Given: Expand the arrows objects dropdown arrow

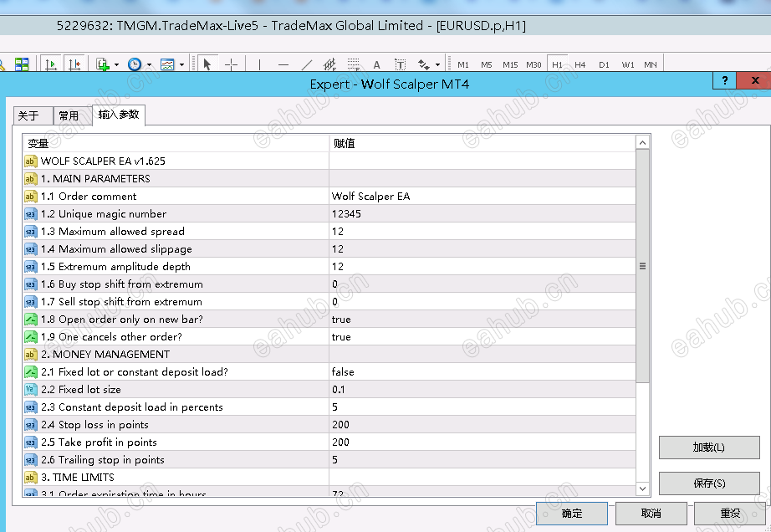Looking at the screenshot, I should coord(437,65).
